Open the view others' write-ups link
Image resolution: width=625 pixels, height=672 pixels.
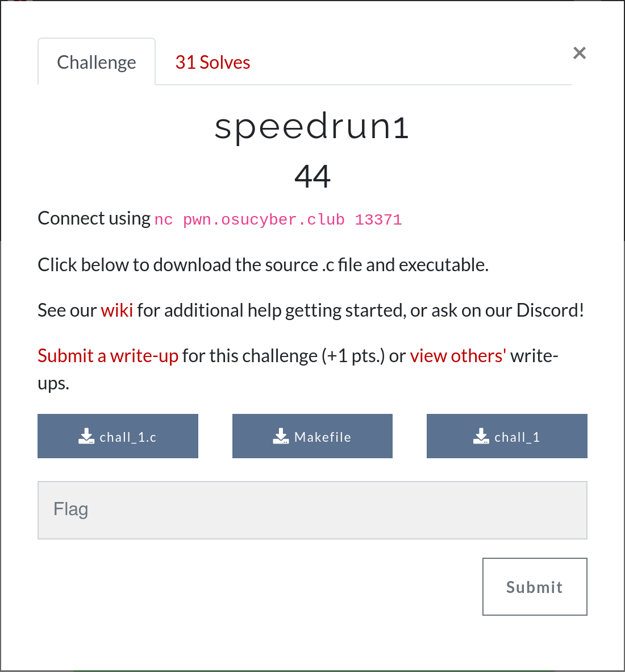458,356
